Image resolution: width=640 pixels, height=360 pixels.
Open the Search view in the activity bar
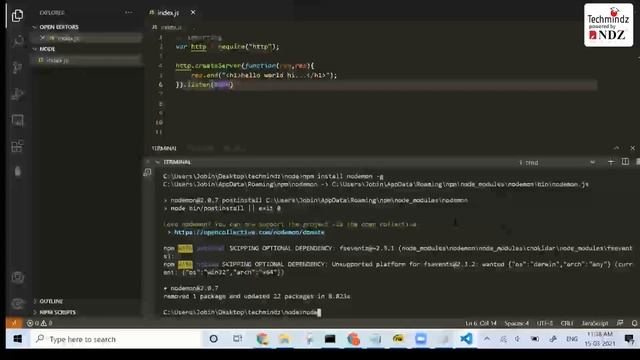coord(17,41)
